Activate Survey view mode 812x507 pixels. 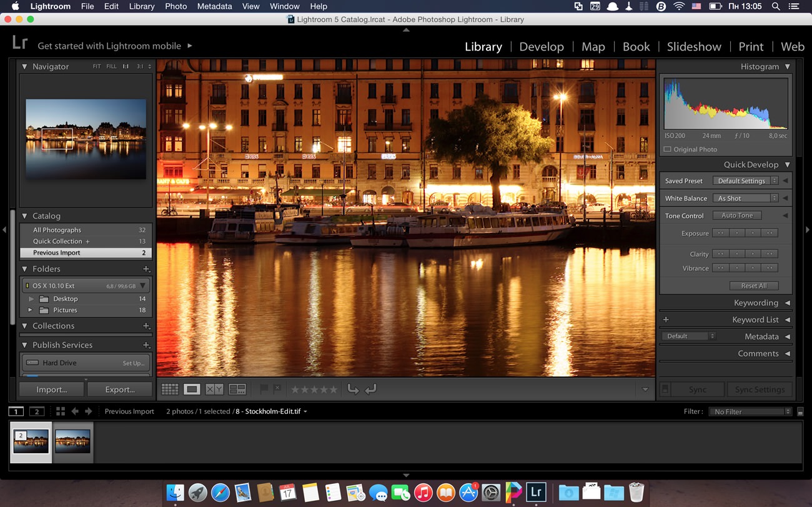[x=237, y=388]
